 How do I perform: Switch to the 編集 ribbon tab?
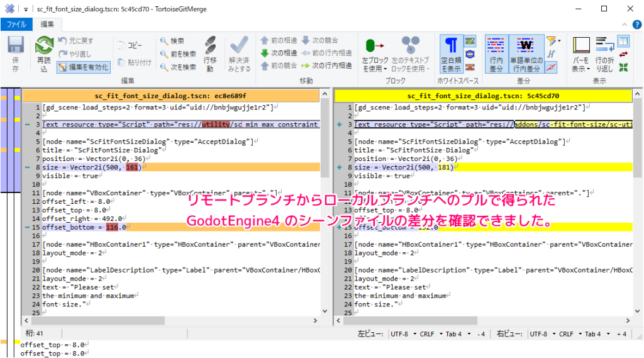[x=47, y=25]
